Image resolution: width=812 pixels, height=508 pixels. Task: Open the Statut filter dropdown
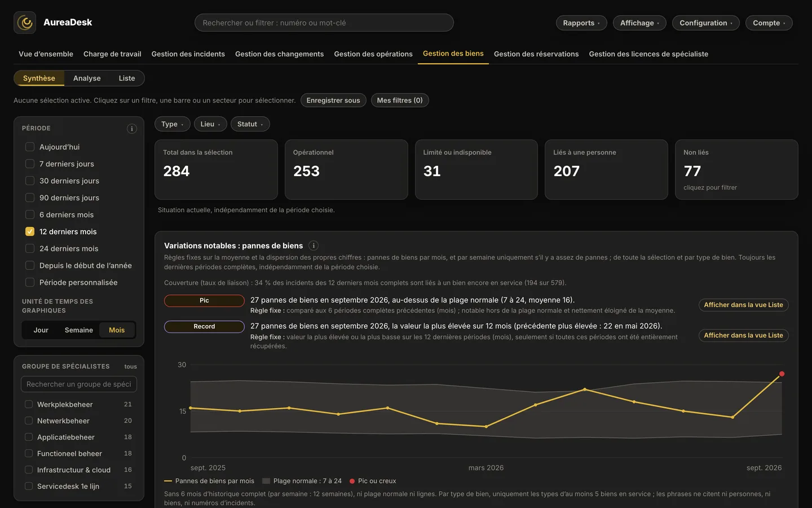pos(250,124)
